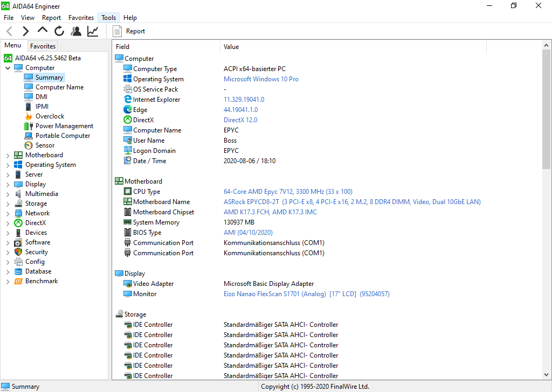Collapse the Computer tree node
552x392 pixels.
[x=8, y=68]
